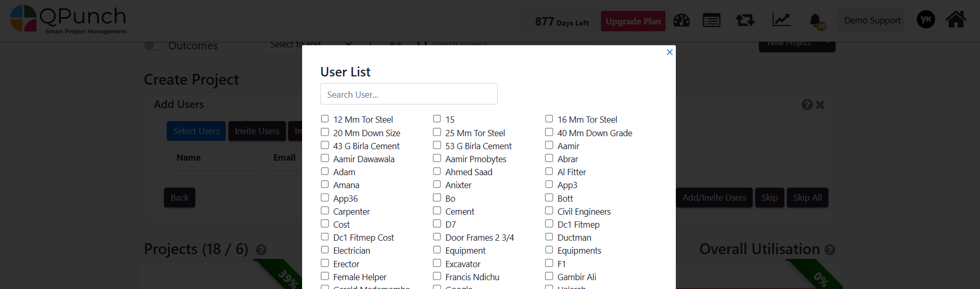This screenshot has height=289, width=980.
Task: Open the YK user avatar
Action: point(925,20)
